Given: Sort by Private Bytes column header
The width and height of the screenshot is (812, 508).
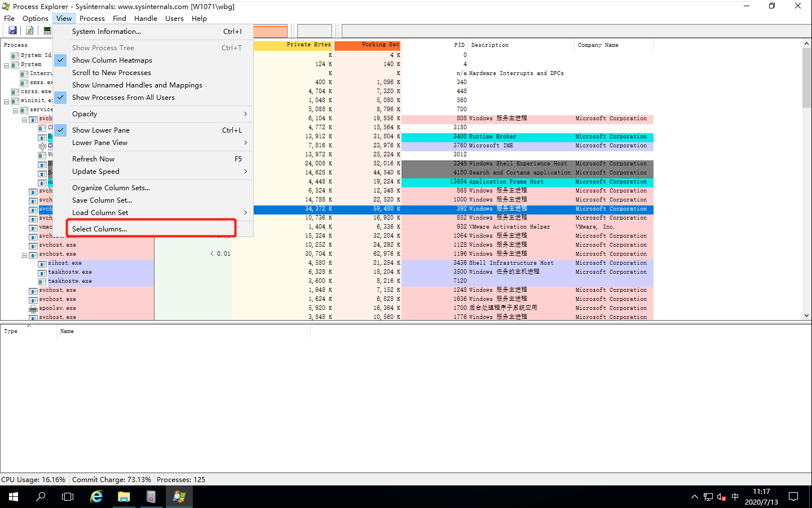Looking at the screenshot, I should 293,45.
